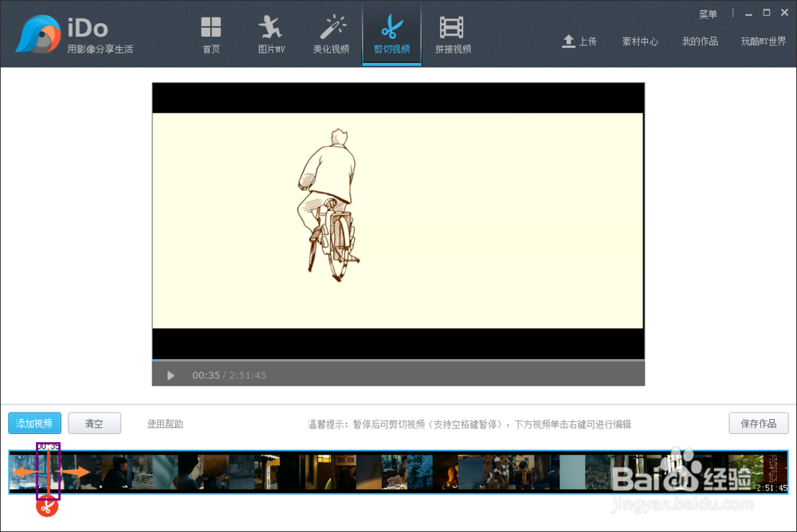Click the 清空 clear button
797x532 pixels.
tap(94, 423)
